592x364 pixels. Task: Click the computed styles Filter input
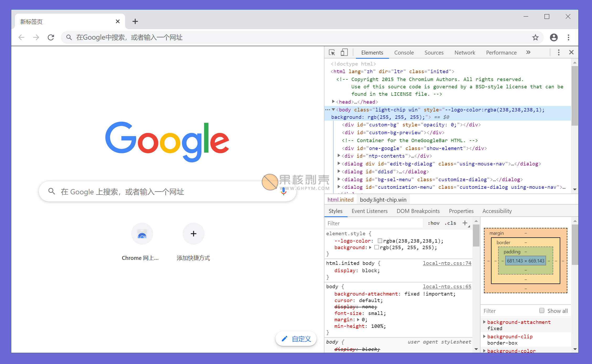click(509, 311)
